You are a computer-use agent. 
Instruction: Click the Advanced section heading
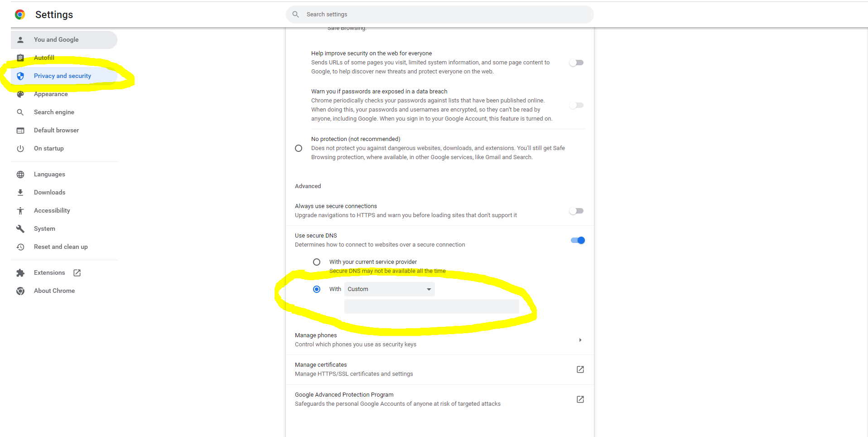(x=308, y=186)
